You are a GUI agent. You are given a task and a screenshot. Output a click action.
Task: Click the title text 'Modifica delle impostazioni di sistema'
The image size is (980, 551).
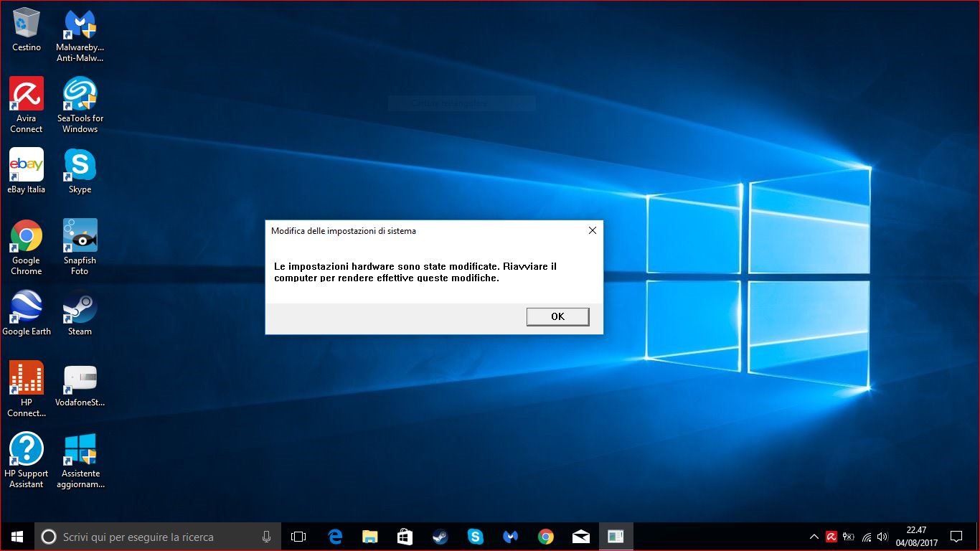344,231
